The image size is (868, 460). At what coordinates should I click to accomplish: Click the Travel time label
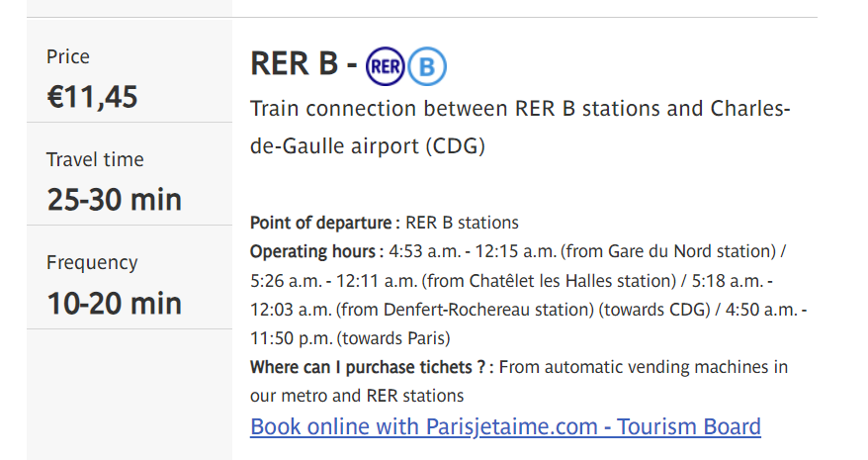(x=95, y=159)
